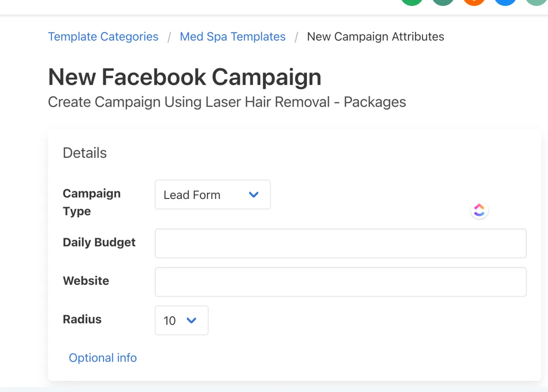The height and width of the screenshot is (392, 548).
Task: Click the Campaign Type label
Action: (x=92, y=202)
